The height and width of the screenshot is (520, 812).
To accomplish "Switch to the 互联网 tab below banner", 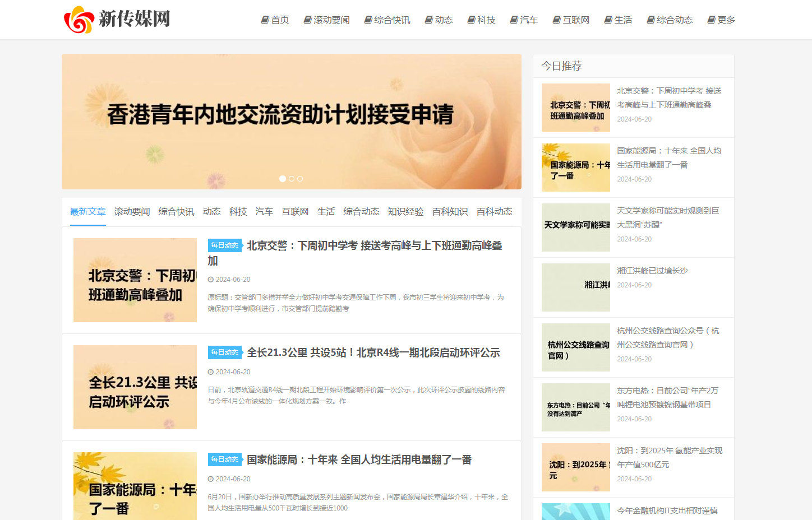I will [296, 211].
